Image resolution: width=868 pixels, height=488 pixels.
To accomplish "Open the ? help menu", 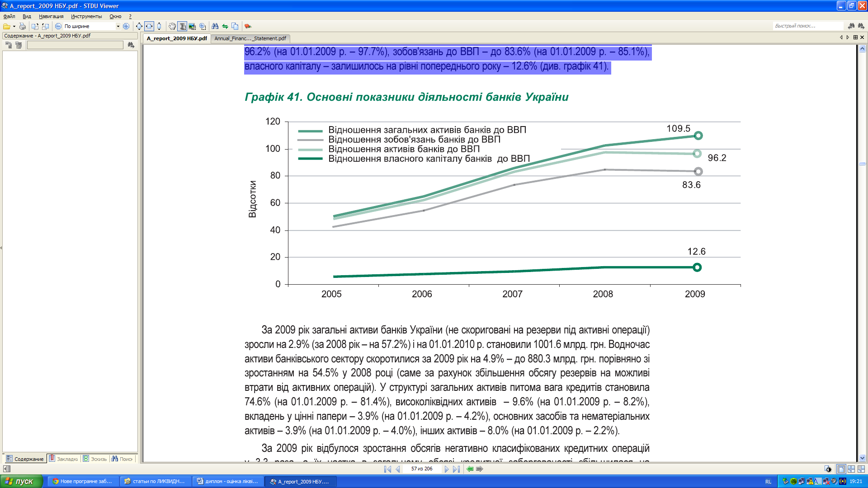I will pos(130,16).
